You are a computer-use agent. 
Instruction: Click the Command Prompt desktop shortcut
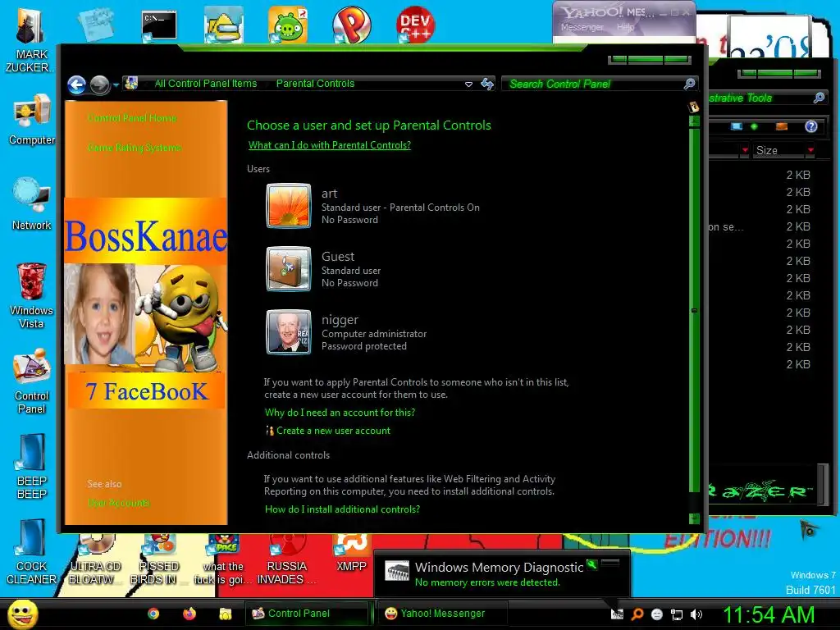click(158, 25)
